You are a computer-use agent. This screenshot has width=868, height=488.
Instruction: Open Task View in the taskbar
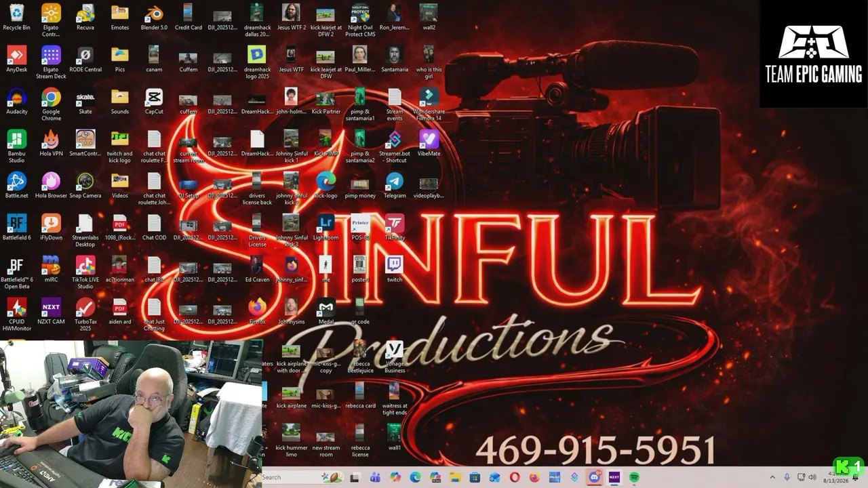[355, 477]
